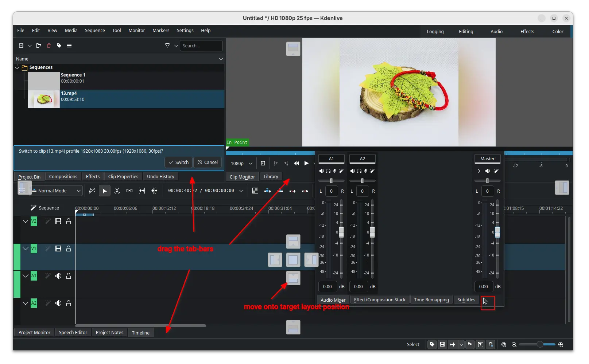The height and width of the screenshot is (364, 589).
Task: Click the timeline zoom slider
Action: tap(540, 344)
